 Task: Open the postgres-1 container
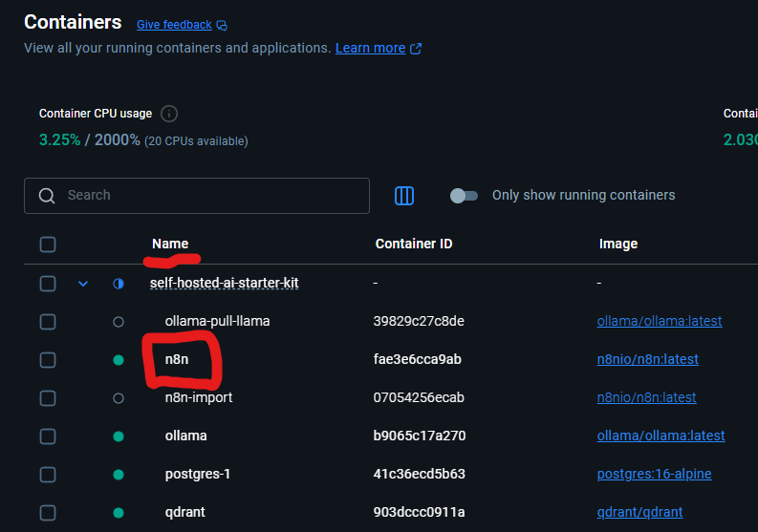click(x=198, y=474)
